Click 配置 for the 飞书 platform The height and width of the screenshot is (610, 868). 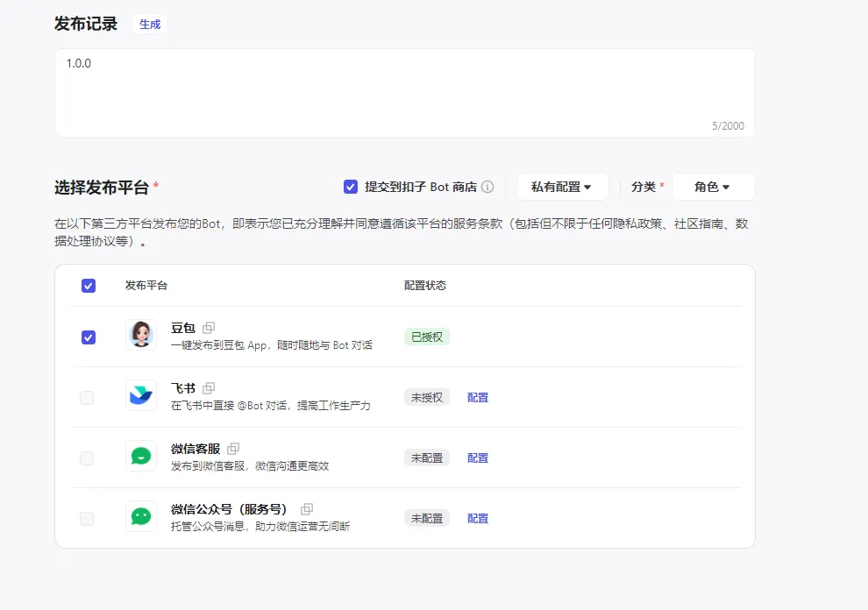pos(478,397)
